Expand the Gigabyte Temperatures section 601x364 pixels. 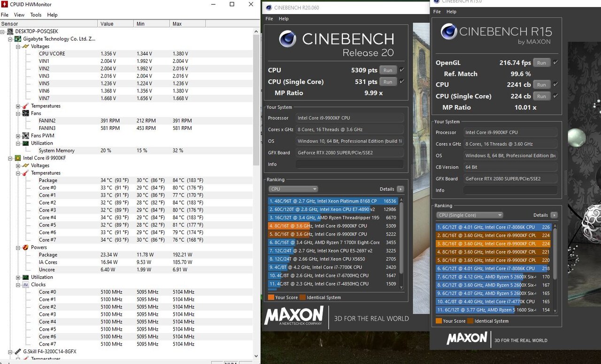click(18, 106)
